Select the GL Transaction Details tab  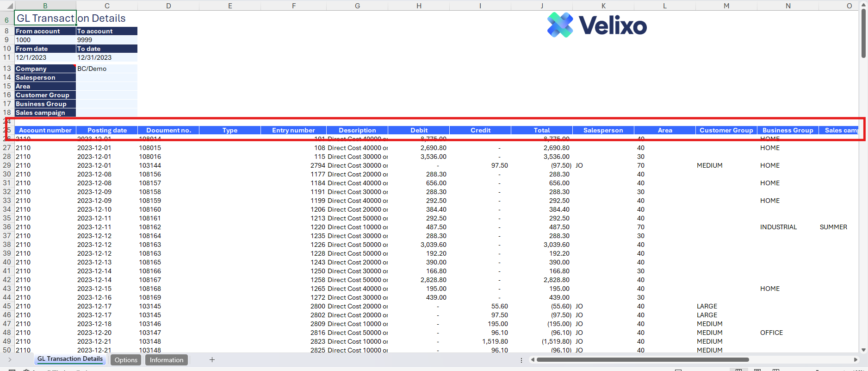coord(70,359)
